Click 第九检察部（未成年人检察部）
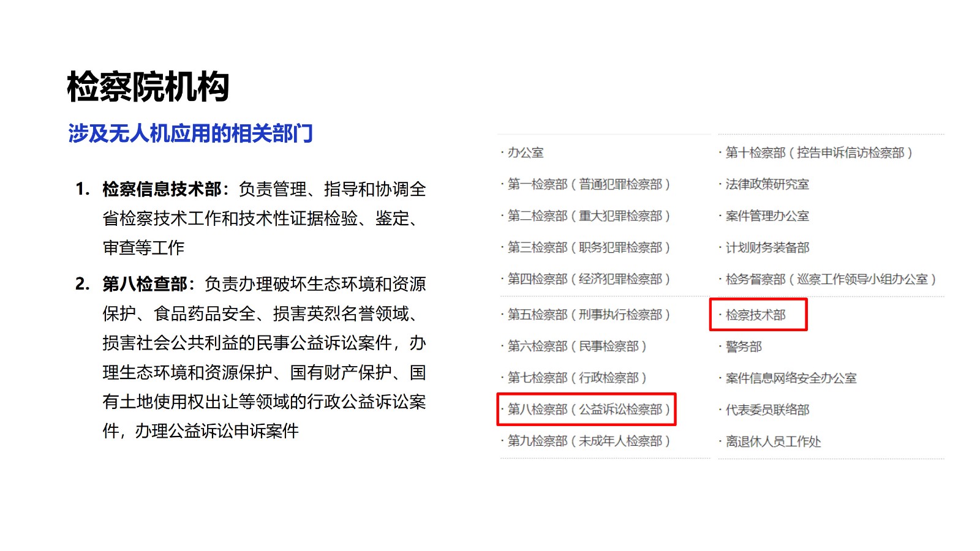The width and height of the screenshot is (980, 551). click(588, 441)
